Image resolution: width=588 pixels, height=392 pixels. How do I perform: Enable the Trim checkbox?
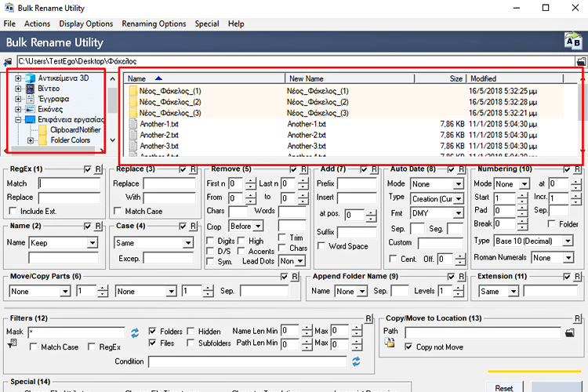click(x=281, y=238)
